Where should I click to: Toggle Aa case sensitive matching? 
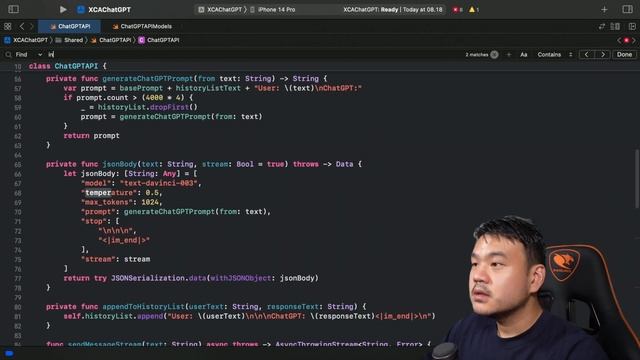[x=524, y=55]
